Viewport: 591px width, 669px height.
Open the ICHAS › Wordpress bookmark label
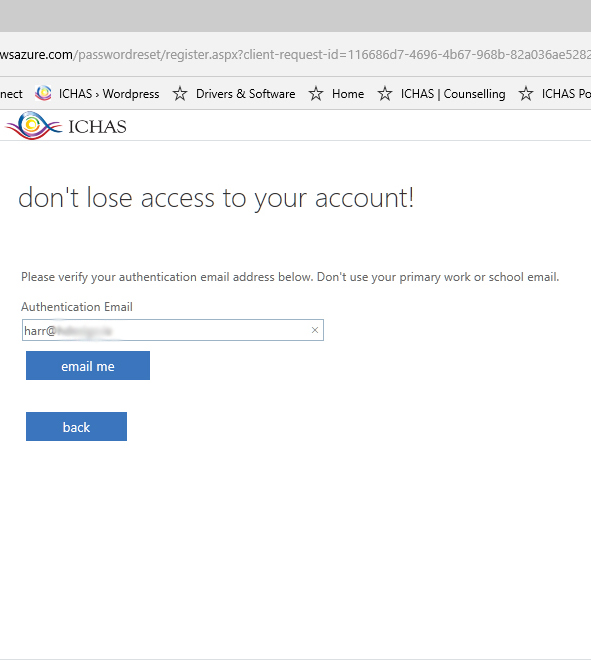(x=109, y=94)
